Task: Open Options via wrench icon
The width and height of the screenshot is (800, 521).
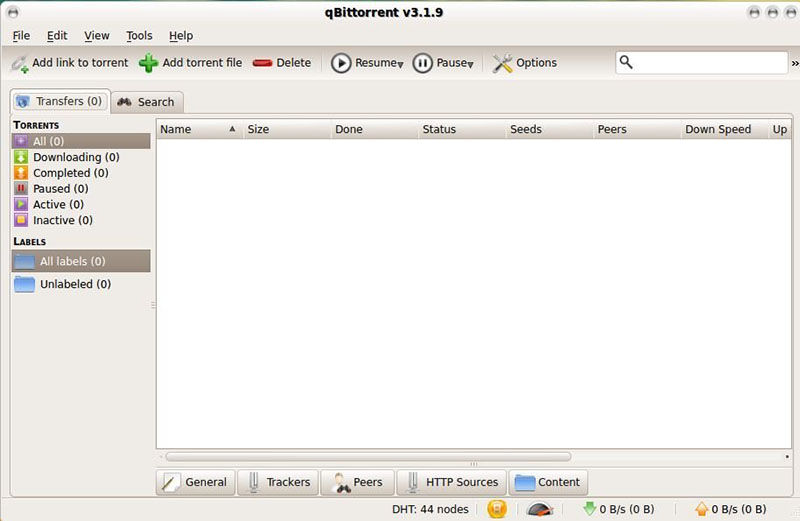Action: pos(502,63)
